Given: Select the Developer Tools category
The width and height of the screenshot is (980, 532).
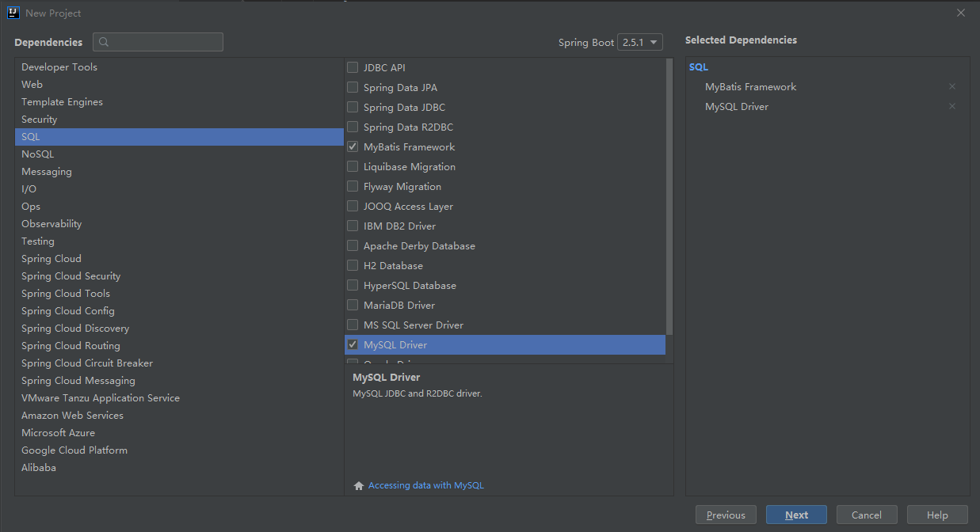Looking at the screenshot, I should [x=179, y=67].
